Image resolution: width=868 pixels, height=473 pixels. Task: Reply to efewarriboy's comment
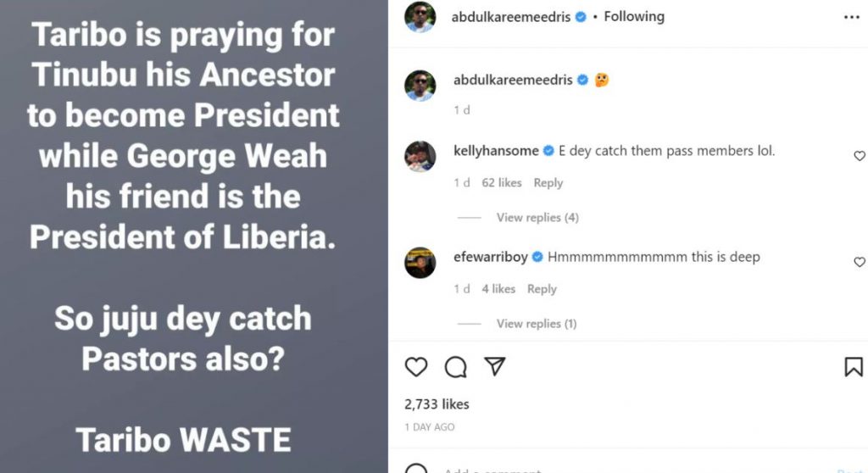(542, 289)
